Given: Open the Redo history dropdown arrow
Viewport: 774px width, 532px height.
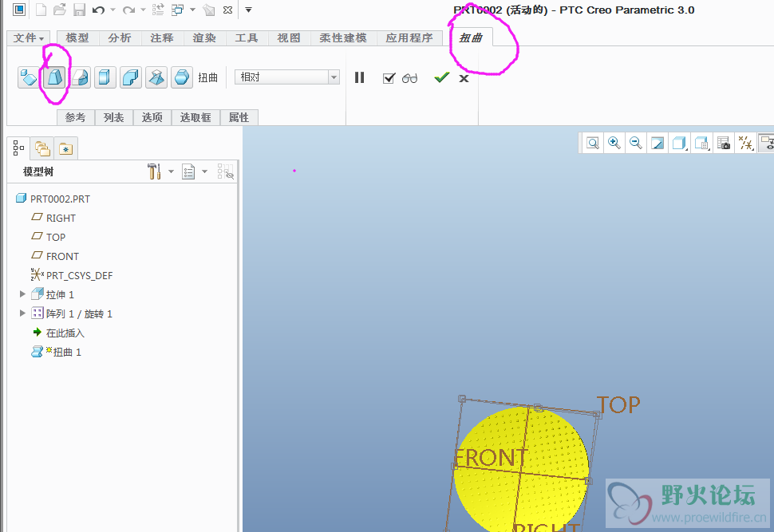Looking at the screenshot, I should tap(143, 10).
